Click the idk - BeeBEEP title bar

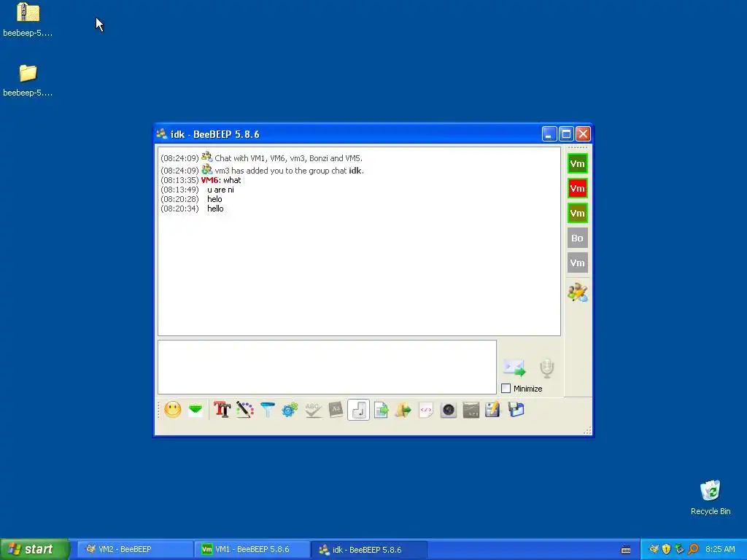point(348,134)
